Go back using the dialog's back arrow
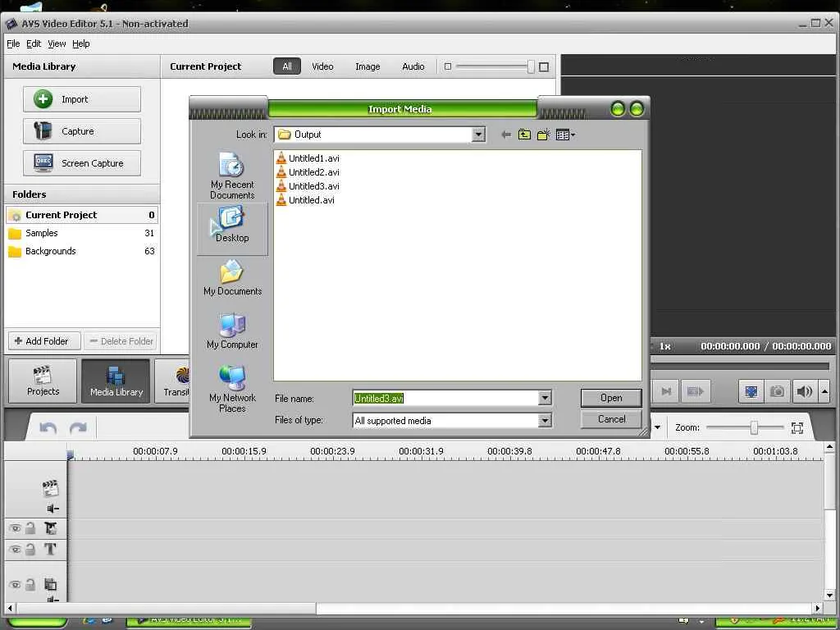This screenshot has width=840, height=630. [x=505, y=135]
